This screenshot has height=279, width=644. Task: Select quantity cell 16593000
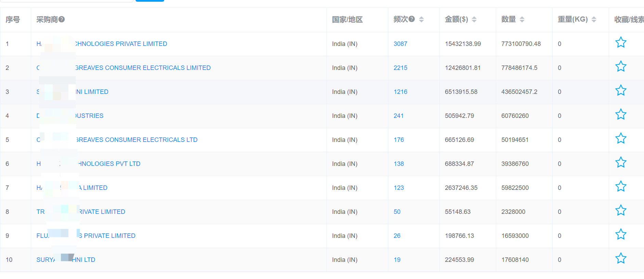click(x=515, y=236)
